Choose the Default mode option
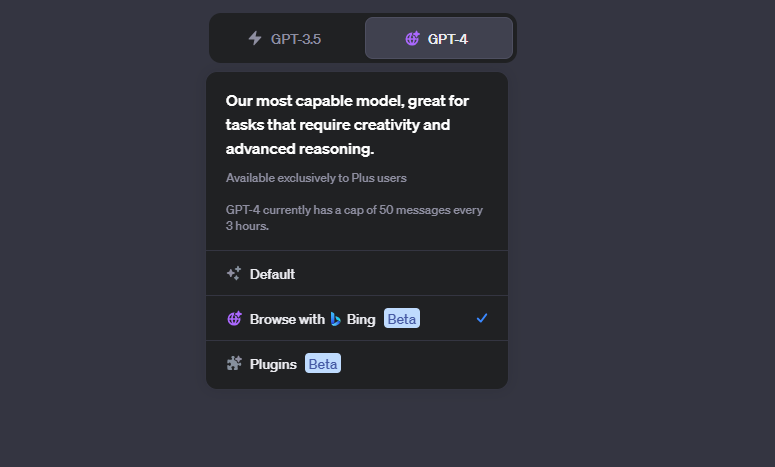The height and width of the screenshot is (467, 775). click(x=357, y=274)
